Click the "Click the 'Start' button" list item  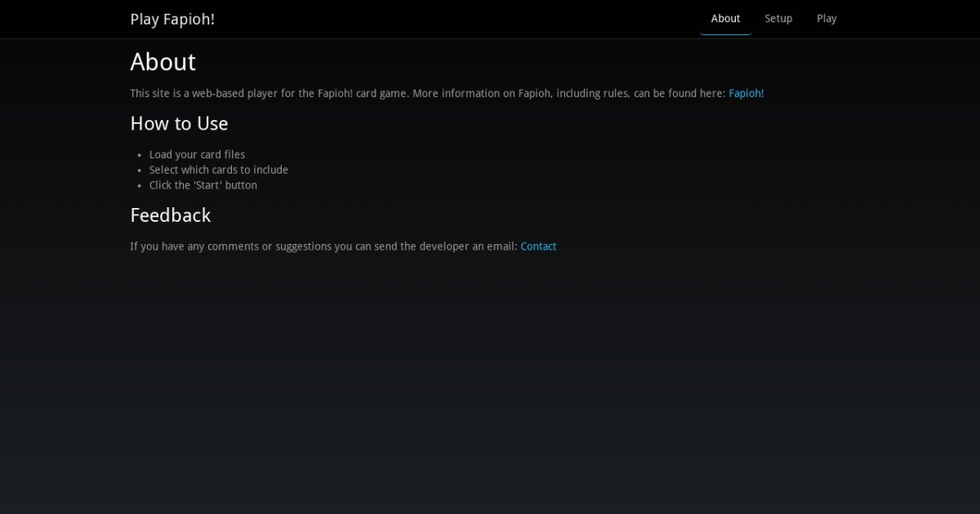[x=203, y=185]
